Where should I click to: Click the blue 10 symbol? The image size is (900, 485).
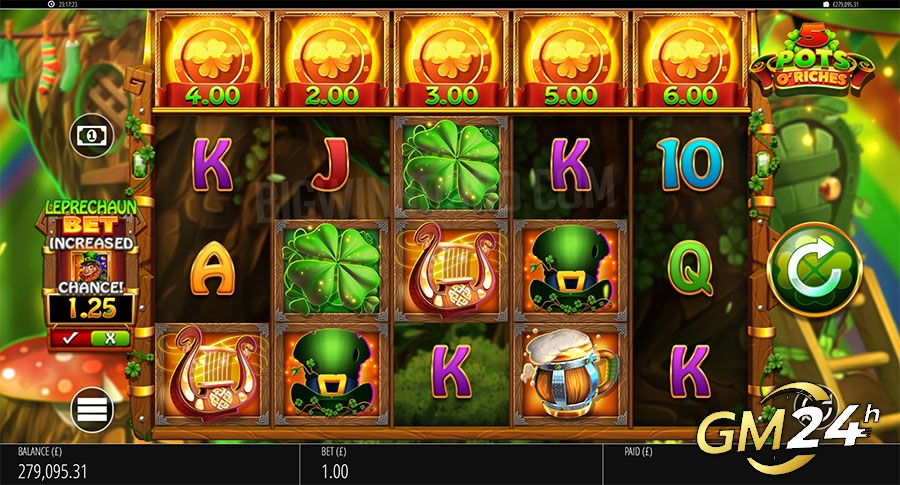pyautogui.click(x=690, y=164)
